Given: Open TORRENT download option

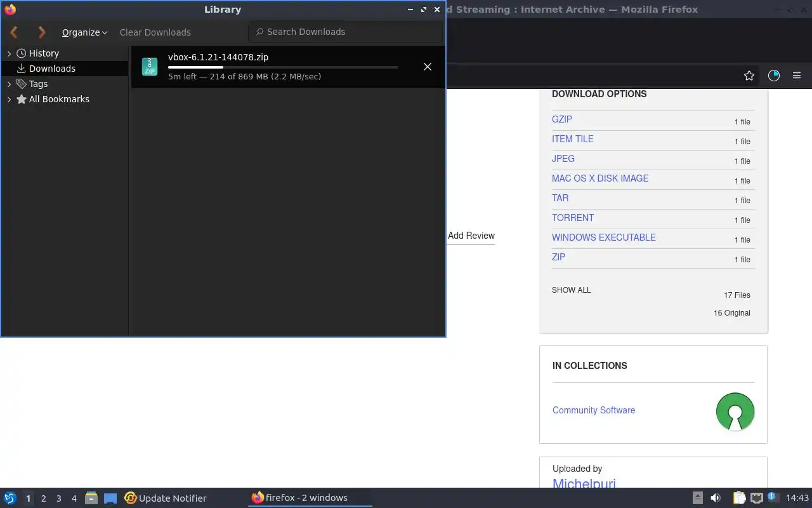Looking at the screenshot, I should (573, 218).
